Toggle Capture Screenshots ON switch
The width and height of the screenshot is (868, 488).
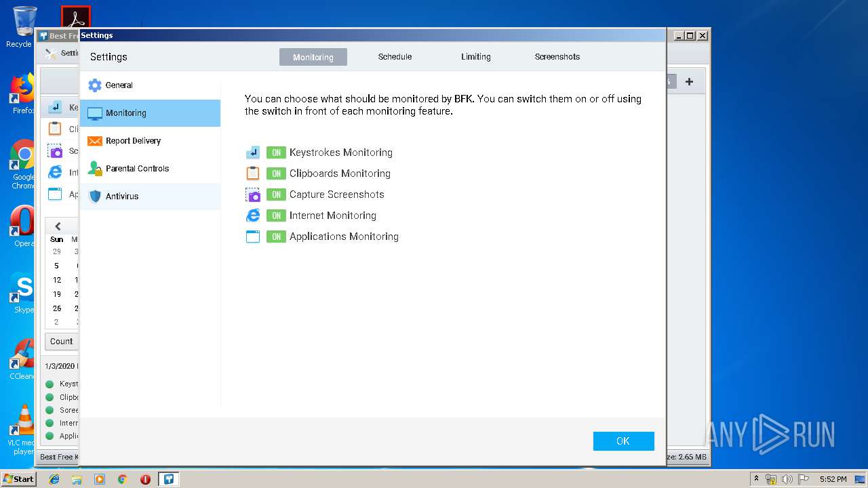(x=276, y=195)
